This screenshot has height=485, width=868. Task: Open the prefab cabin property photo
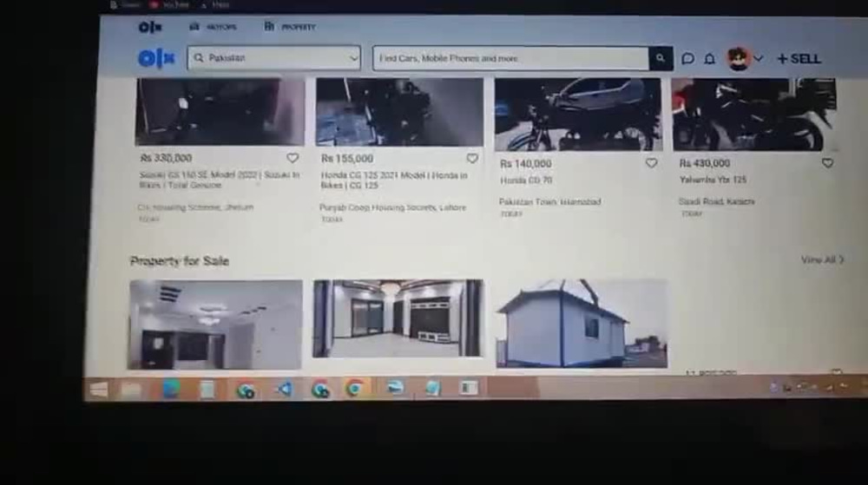coord(582,324)
